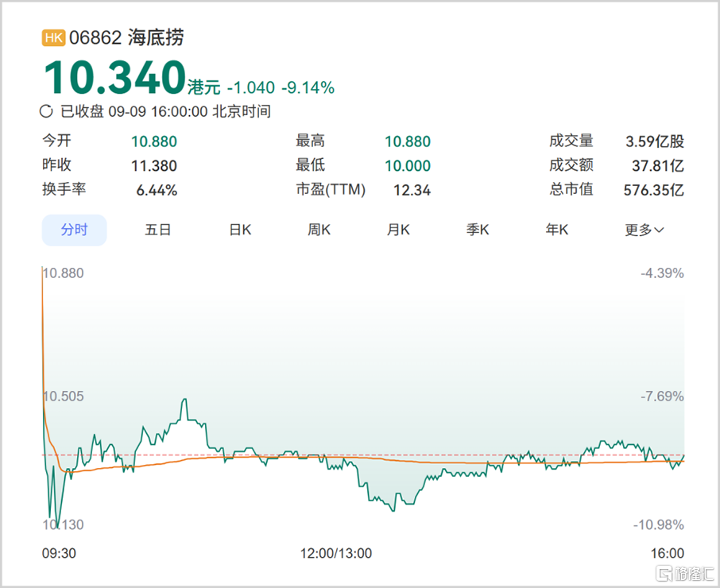720x588 pixels.
Task: Click the 市盈(TTM) value 12.34
Action: pos(412,190)
